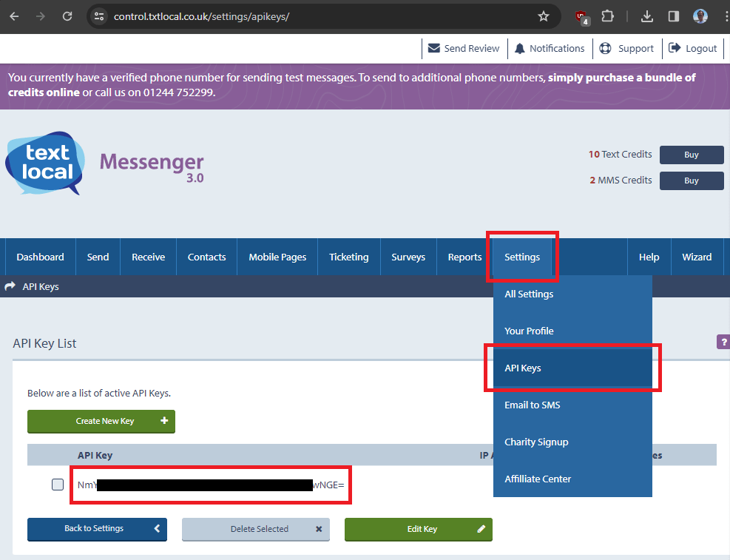Open Notifications
The width and height of the screenshot is (730, 560).
point(550,48)
